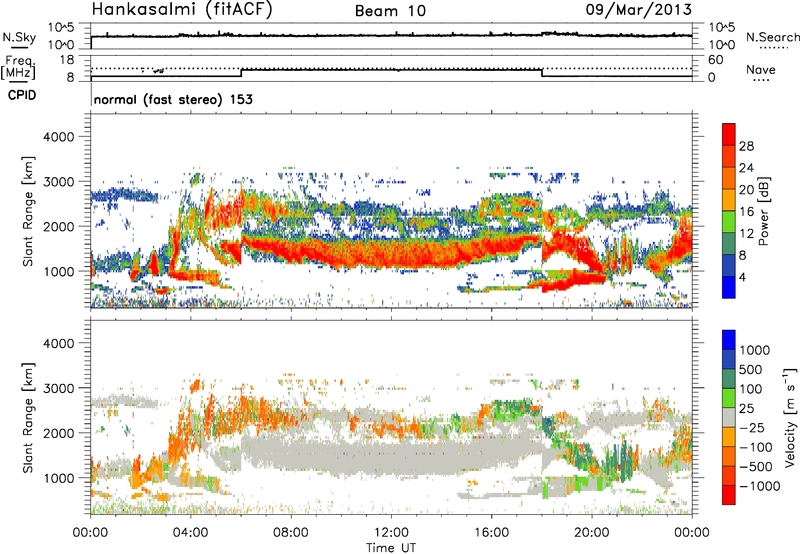
Task: Pick the red top segment of the Power colorbar
Action: pos(729,134)
